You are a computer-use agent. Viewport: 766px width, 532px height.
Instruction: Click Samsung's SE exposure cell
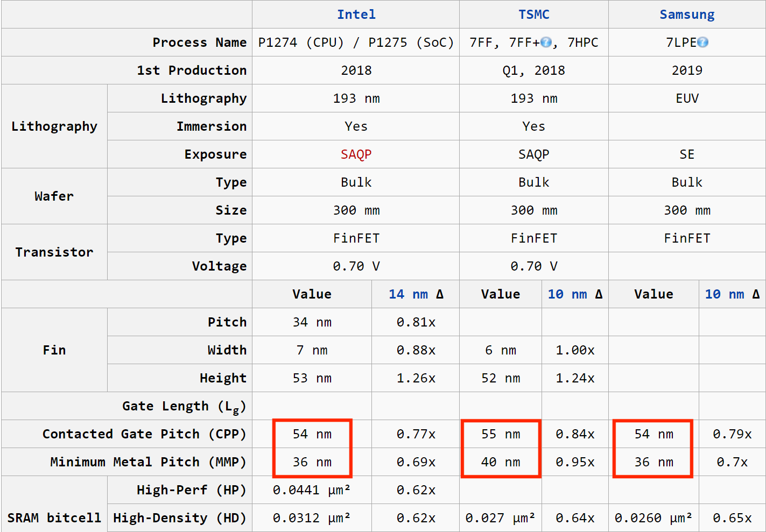coord(687,154)
